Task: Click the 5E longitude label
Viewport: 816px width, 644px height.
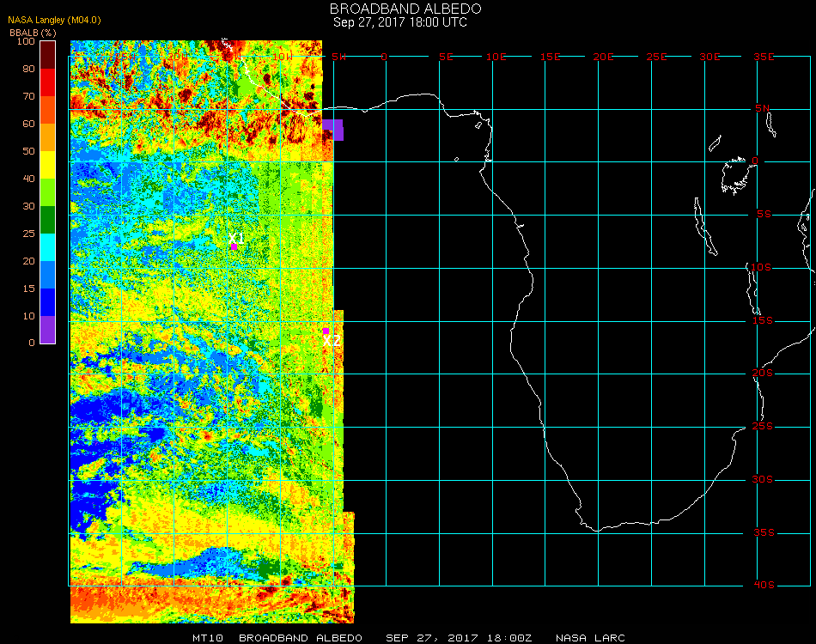Action: point(446,57)
